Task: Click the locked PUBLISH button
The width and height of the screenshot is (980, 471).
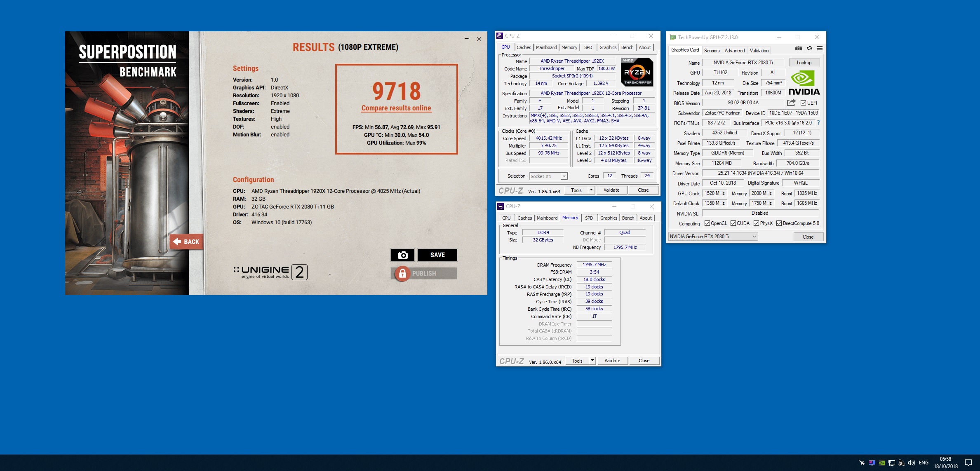Action: point(424,273)
